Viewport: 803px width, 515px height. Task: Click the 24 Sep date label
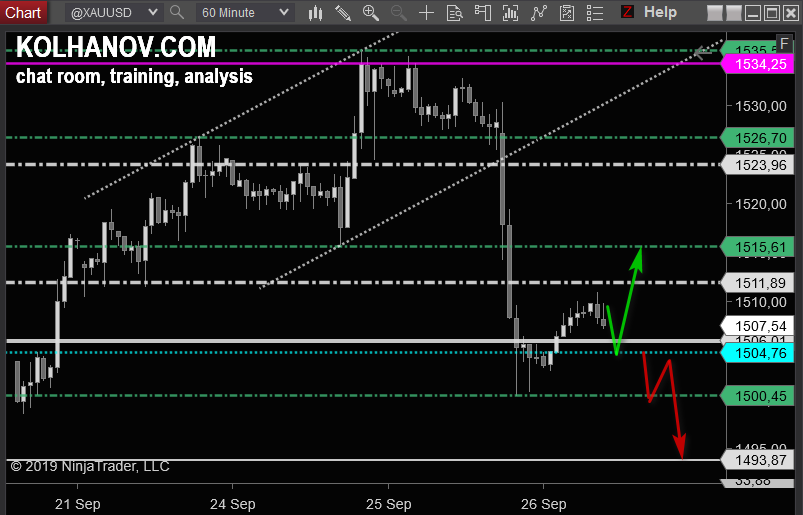[x=233, y=504]
